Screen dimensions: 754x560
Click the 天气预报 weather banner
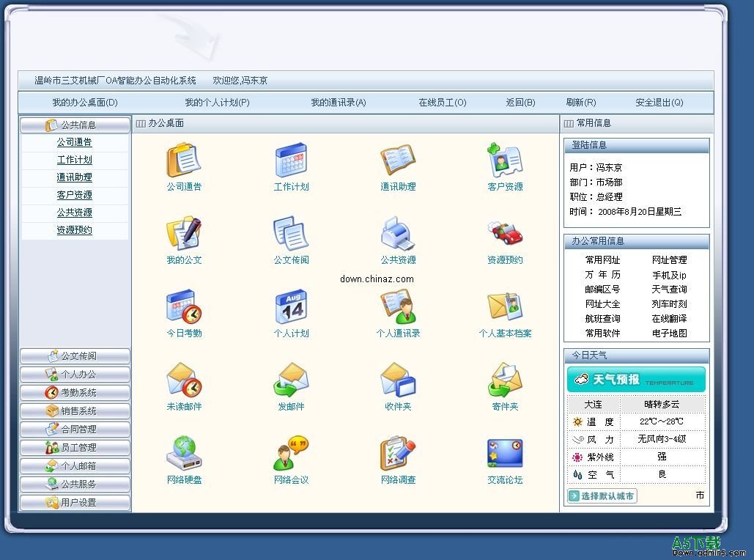[635, 380]
